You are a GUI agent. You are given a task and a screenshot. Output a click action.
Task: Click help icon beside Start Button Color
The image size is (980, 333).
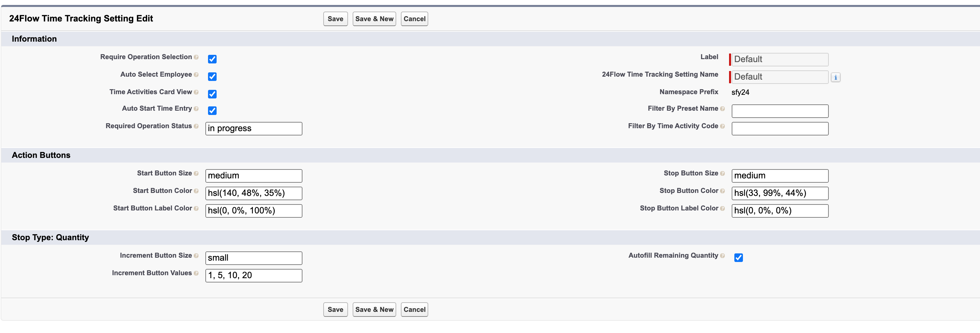(196, 191)
